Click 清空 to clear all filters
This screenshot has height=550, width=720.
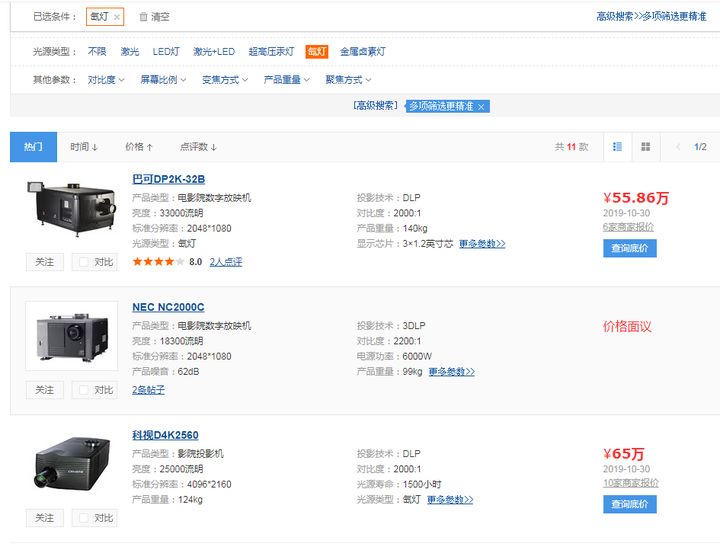tap(154, 17)
